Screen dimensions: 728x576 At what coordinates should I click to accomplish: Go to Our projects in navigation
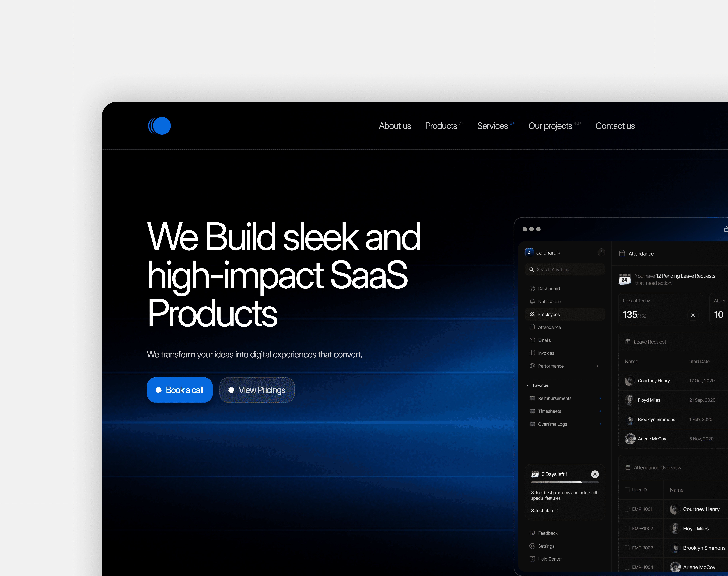(550, 126)
